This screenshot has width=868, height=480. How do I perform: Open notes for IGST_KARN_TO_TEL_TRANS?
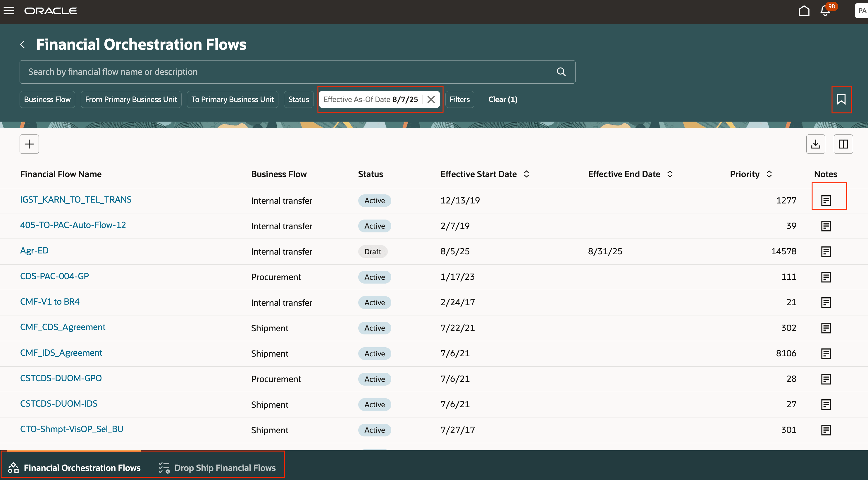tap(826, 201)
